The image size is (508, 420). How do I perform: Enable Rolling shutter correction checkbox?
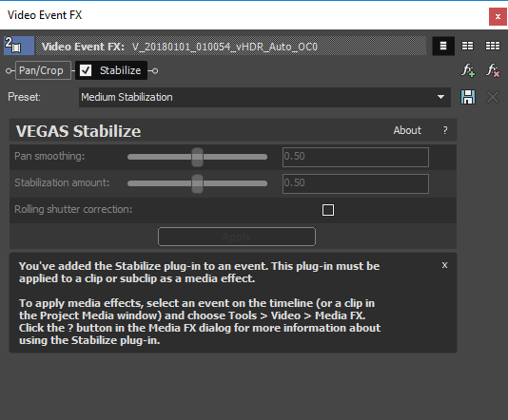tap(328, 210)
